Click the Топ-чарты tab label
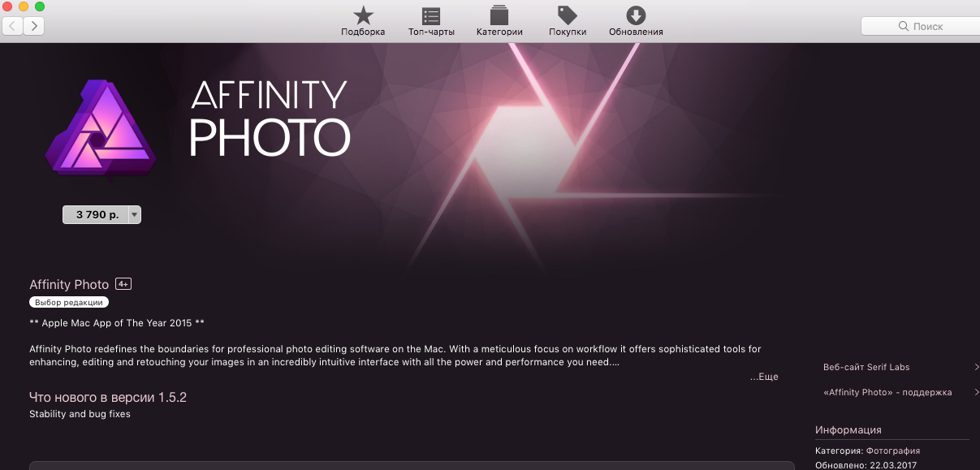980x470 pixels. click(x=431, y=32)
